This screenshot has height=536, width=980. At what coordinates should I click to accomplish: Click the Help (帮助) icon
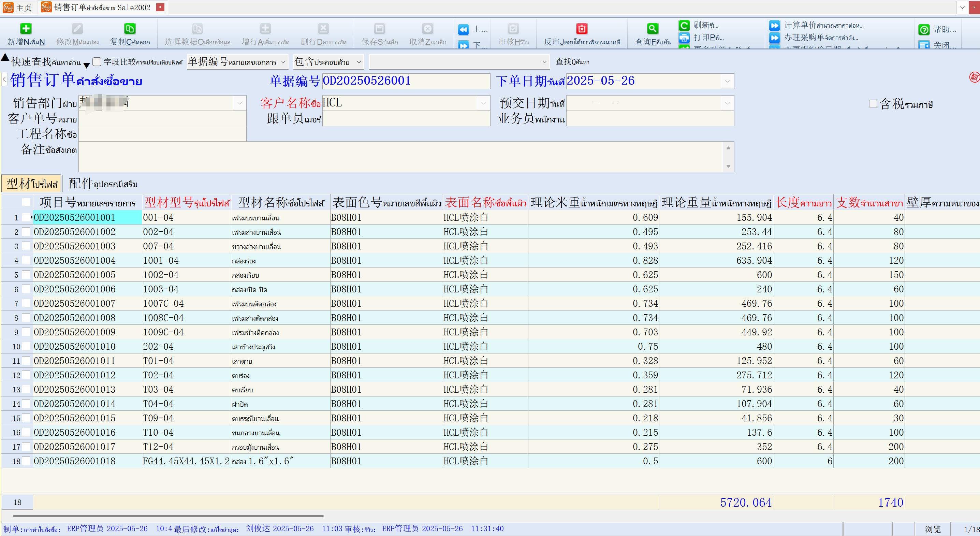pyautogui.click(x=924, y=30)
